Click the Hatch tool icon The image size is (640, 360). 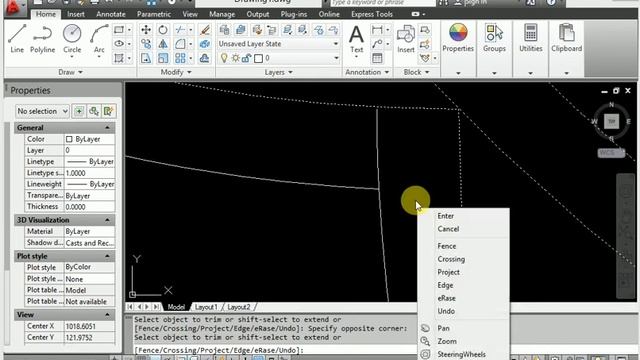[119, 58]
